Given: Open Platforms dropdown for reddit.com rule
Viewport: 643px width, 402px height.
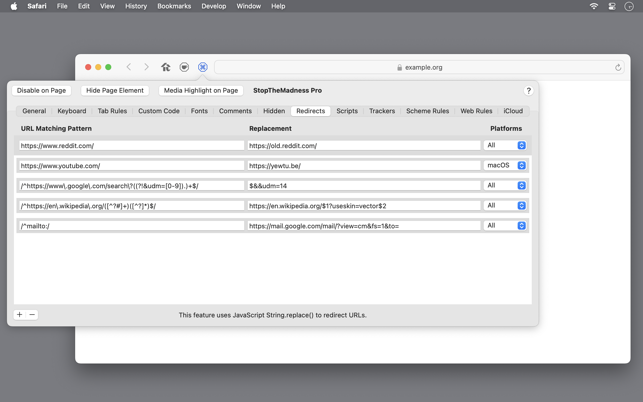Looking at the screenshot, I should tap(505, 145).
